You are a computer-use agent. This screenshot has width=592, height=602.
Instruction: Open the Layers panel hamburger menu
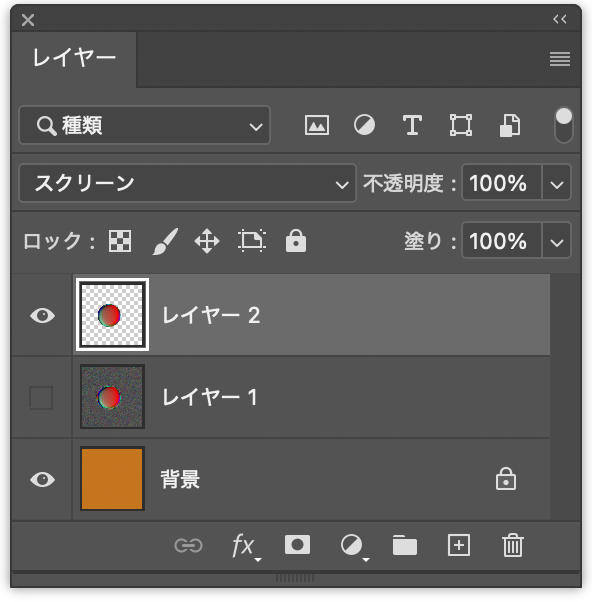click(560, 59)
